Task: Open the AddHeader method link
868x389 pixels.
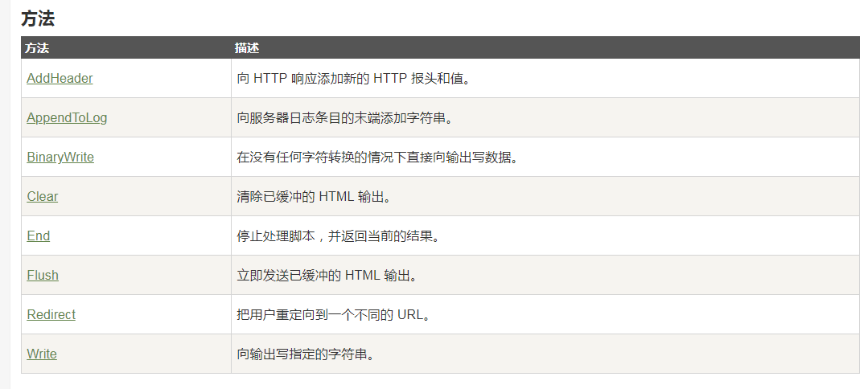Action: [60, 79]
